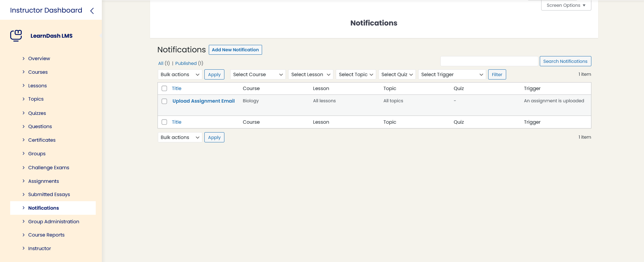Screen dimensions: 644x262
Task: Show Published notifications filter link
Action: pyautogui.click(x=186, y=63)
